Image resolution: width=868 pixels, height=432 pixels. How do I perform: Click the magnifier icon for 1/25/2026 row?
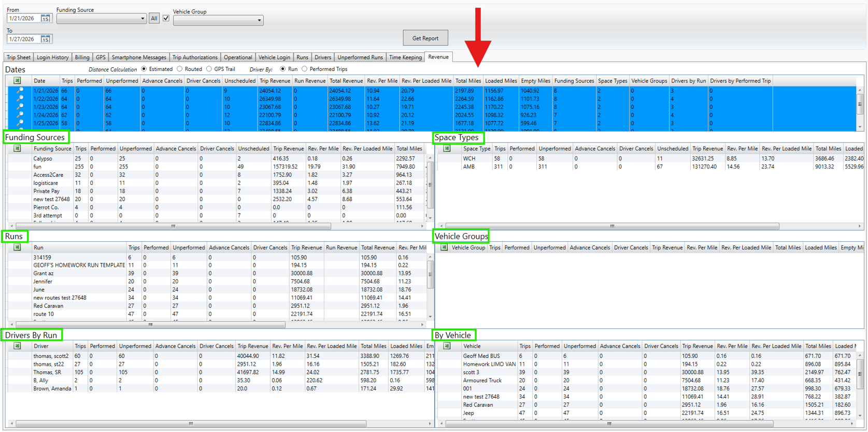(20, 123)
